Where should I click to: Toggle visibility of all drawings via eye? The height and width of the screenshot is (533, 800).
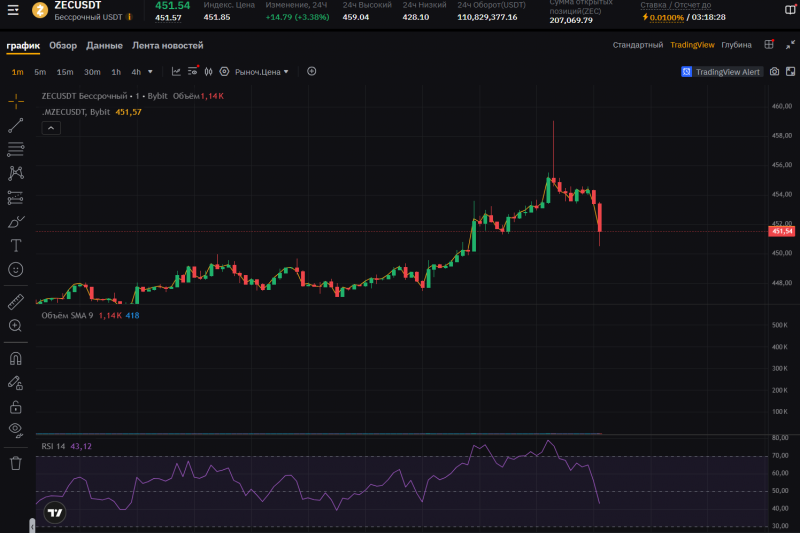15,430
